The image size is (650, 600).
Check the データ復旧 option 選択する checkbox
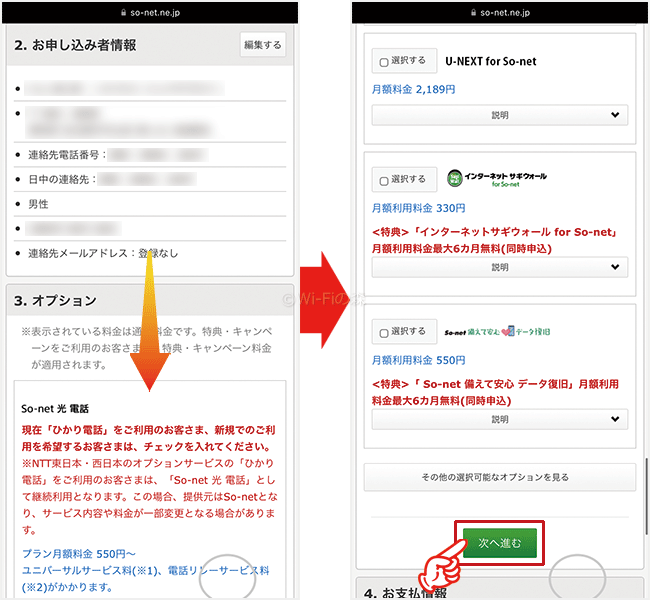pyautogui.click(x=384, y=333)
